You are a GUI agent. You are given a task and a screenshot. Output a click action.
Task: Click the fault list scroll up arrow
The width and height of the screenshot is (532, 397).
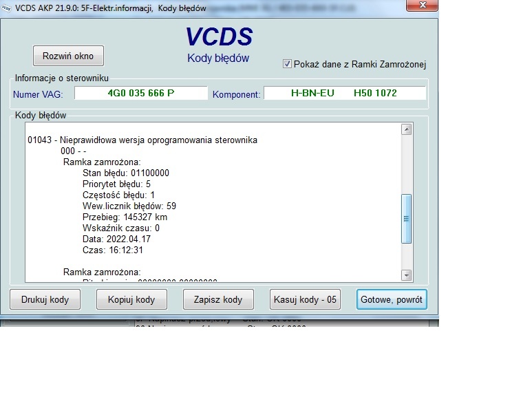(407, 129)
